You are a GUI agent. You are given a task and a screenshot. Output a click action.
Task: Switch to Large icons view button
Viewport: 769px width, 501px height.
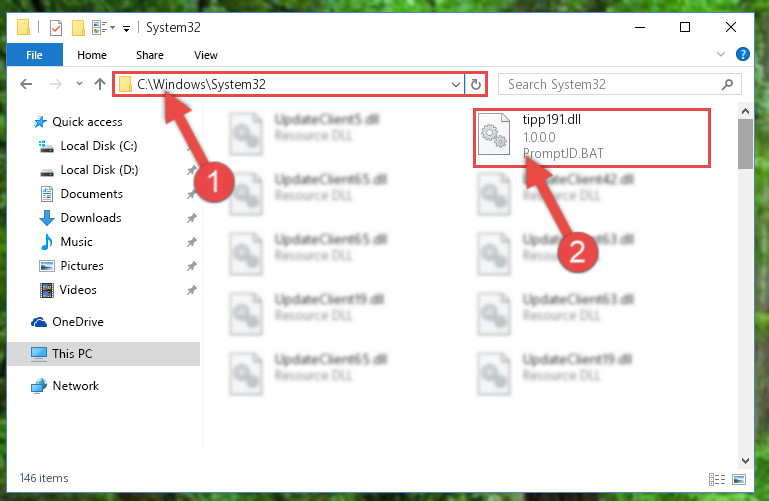click(739, 479)
